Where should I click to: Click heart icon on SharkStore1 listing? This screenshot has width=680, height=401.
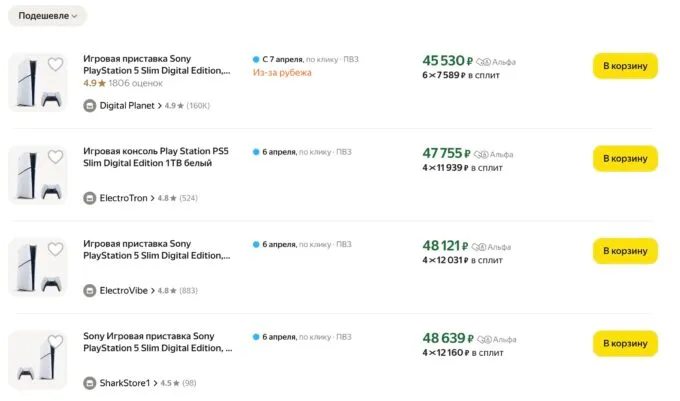(x=55, y=341)
